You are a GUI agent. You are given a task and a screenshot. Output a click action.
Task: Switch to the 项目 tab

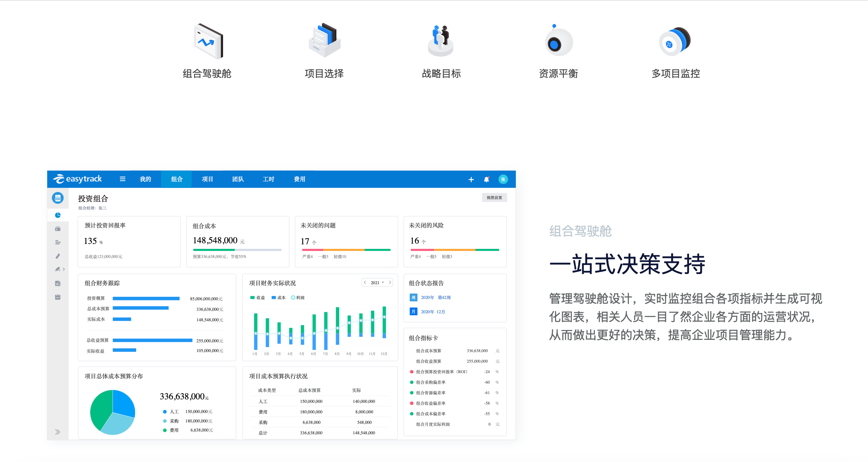coord(207,179)
